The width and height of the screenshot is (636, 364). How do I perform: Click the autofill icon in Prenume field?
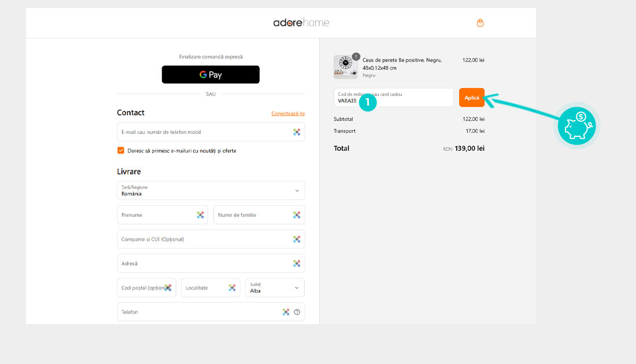tap(200, 215)
